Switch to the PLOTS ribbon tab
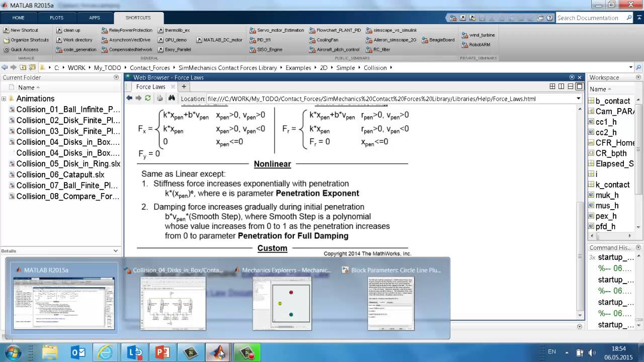Screen dimensions: 644x362 (x=56, y=18)
